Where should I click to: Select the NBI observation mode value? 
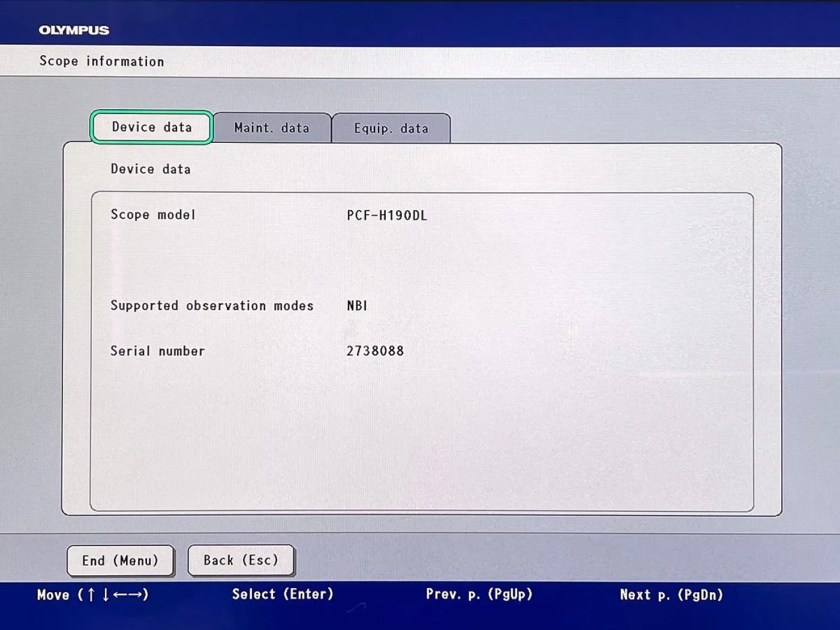(x=357, y=305)
